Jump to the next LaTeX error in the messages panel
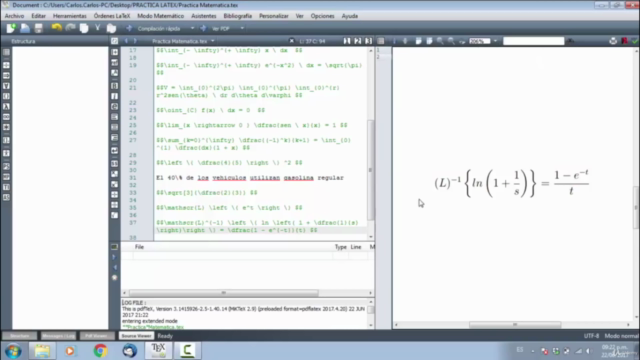The width and height of the screenshot is (640, 360). (114, 257)
